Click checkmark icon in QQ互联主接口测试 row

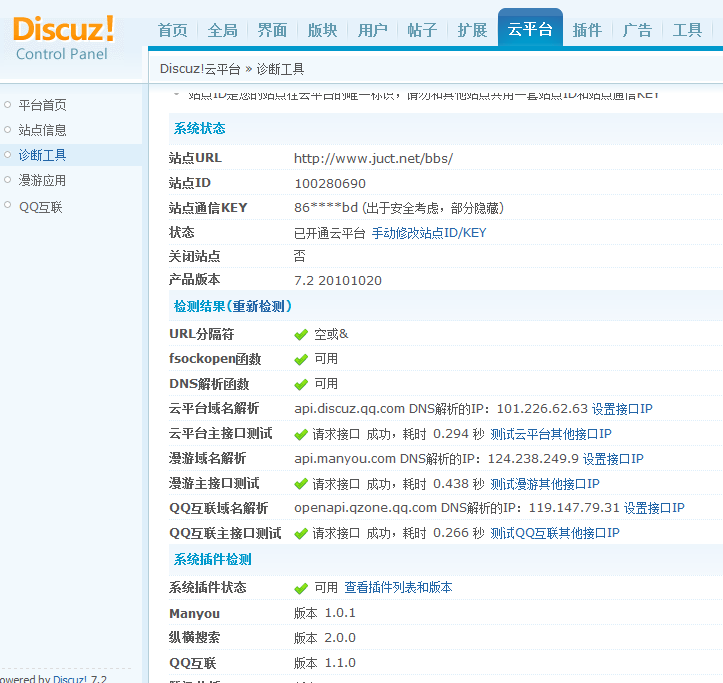pos(301,534)
